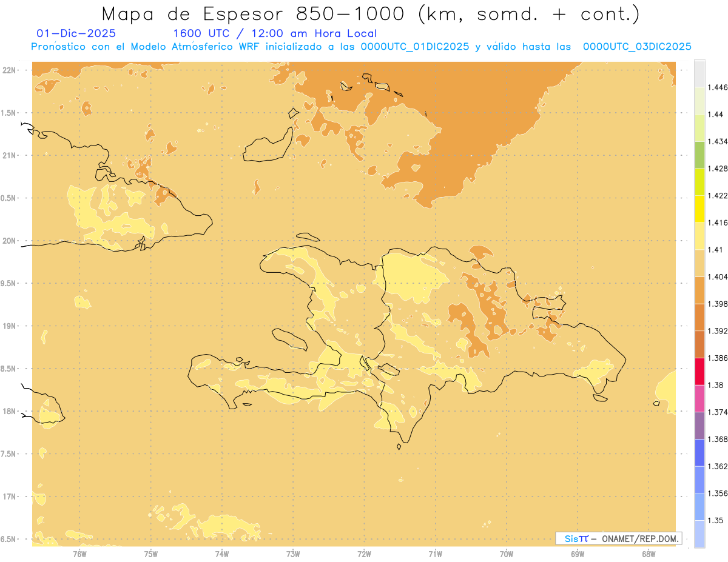728x562 pixels.
Task: Click the '21N' latitude label
Action: 9,156
